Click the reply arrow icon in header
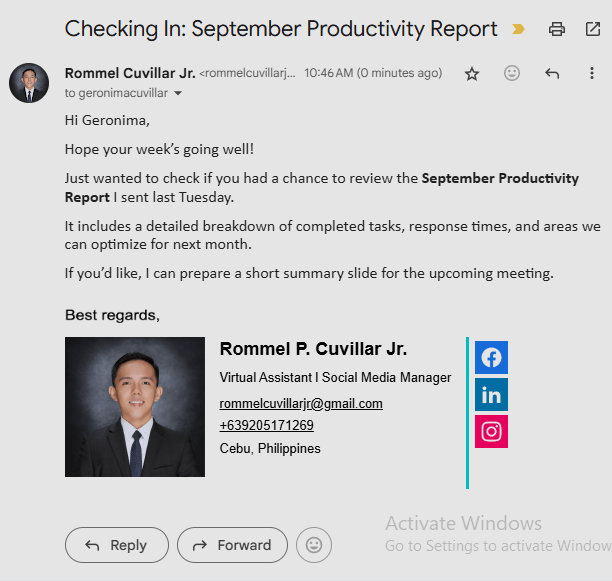612x581 pixels. tap(552, 73)
